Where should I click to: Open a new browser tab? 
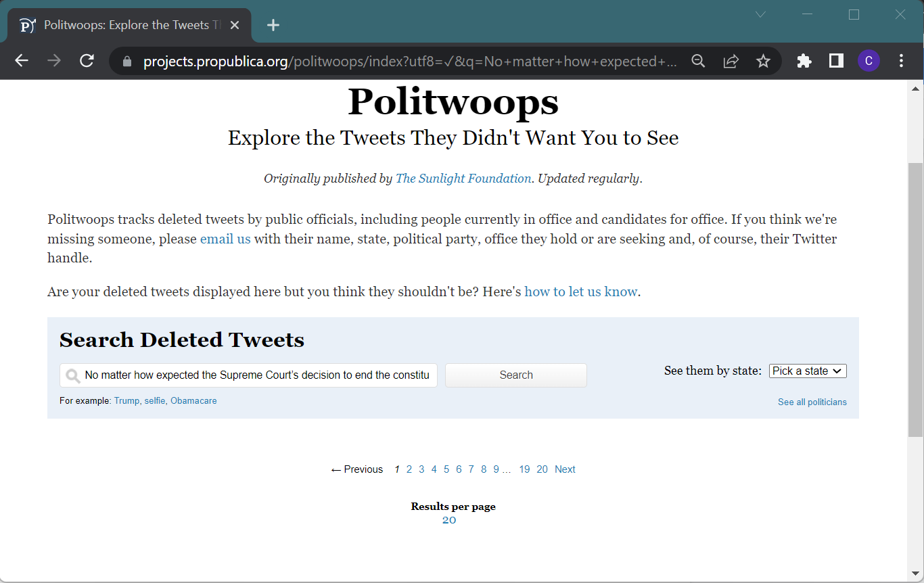[273, 25]
